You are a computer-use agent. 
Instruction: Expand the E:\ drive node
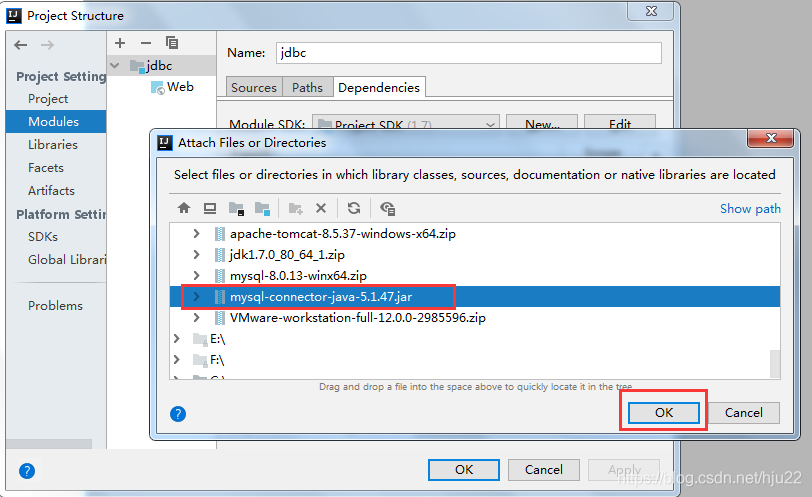[177, 339]
